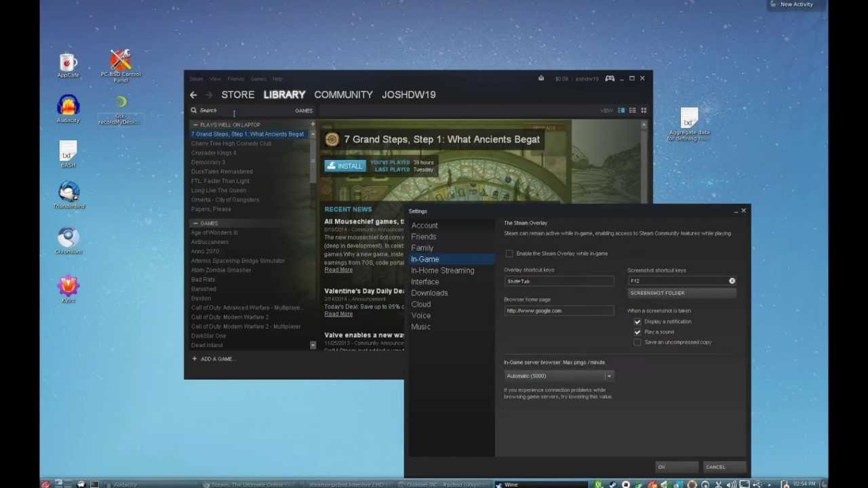Open Steam Big Picture controller icon

[x=610, y=79]
